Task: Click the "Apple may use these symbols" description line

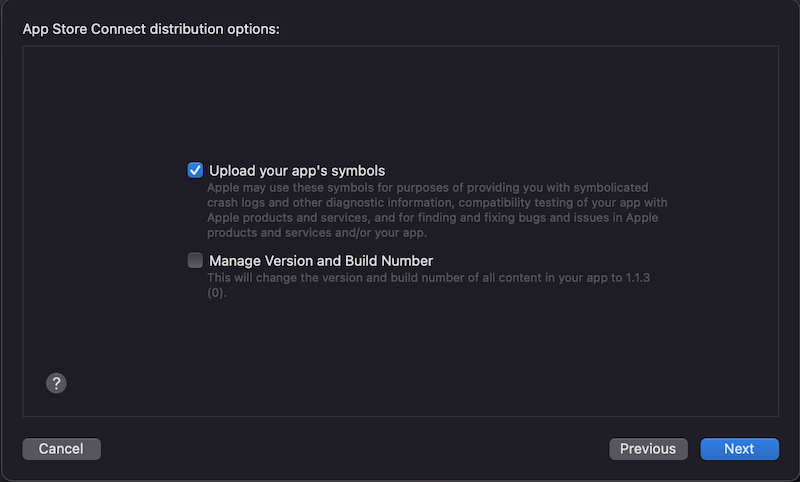Action: coord(428,188)
